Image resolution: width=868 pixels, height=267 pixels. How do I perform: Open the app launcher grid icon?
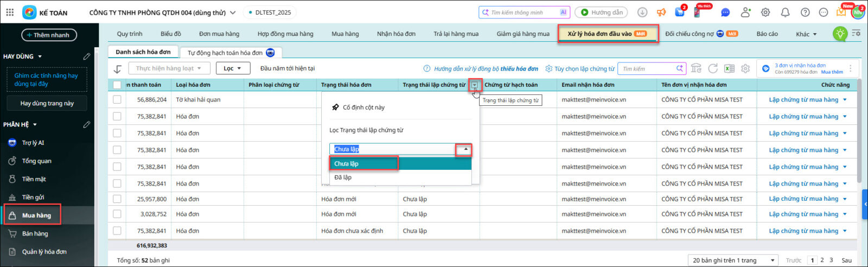click(10, 12)
